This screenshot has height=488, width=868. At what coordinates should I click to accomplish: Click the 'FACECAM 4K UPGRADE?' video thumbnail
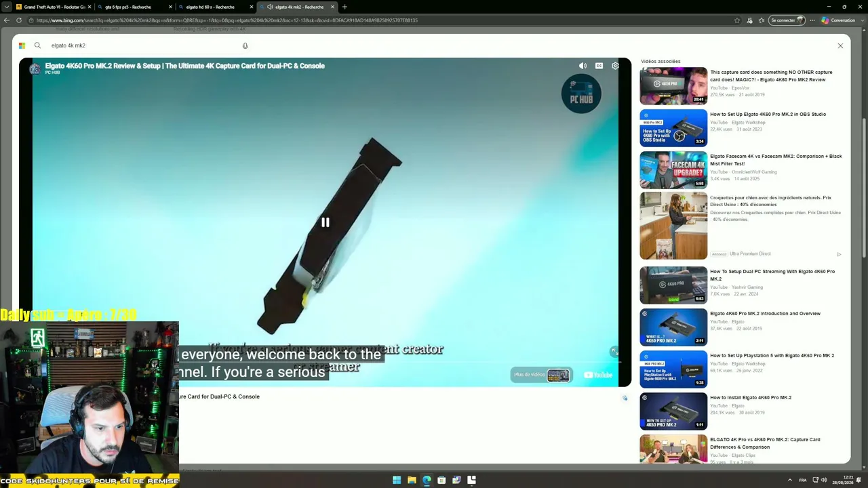pyautogui.click(x=673, y=170)
